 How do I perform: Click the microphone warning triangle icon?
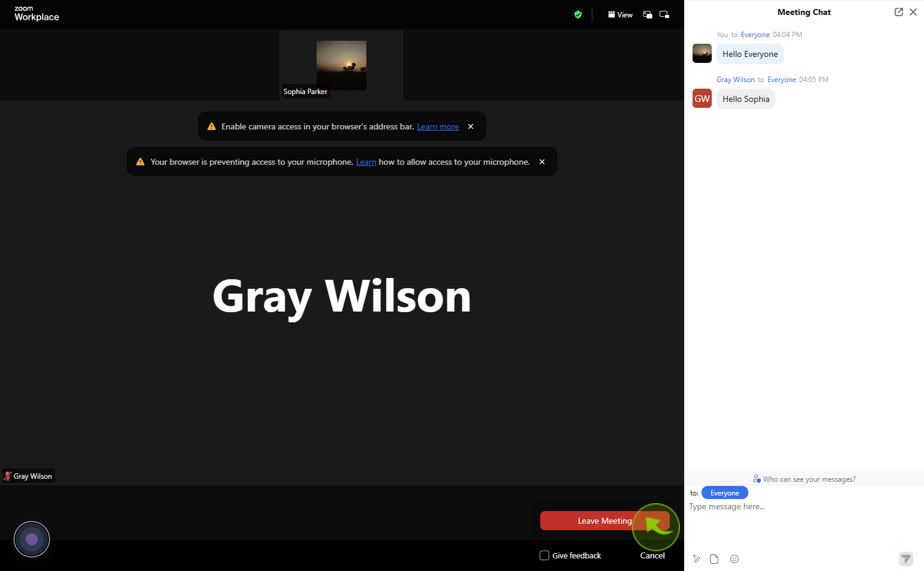(x=140, y=162)
